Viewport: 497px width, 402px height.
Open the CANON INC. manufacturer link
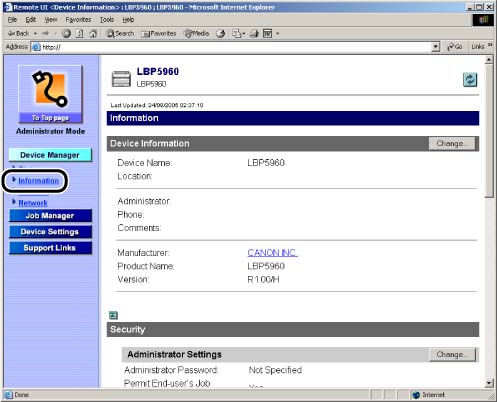[272, 253]
